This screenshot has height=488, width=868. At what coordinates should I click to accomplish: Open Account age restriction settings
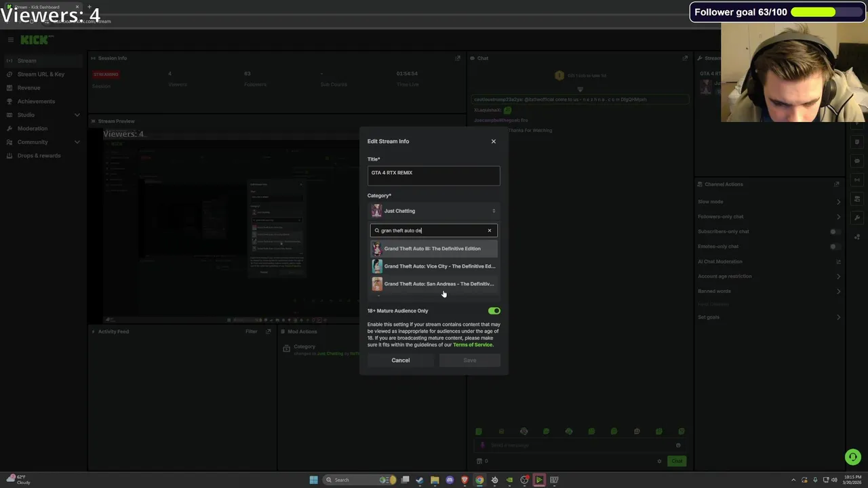[769, 276]
